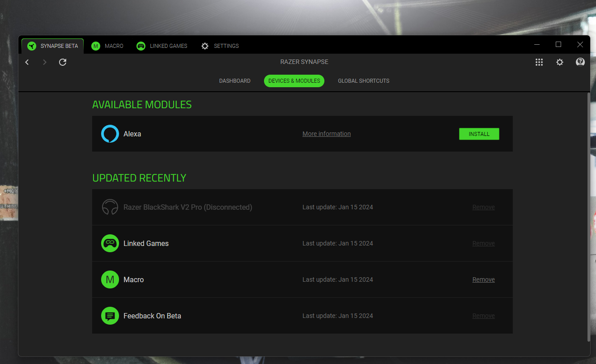Image resolution: width=596 pixels, height=364 pixels.
Task: Minimize the Razer Synapse window
Action: (x=537, y=44)
